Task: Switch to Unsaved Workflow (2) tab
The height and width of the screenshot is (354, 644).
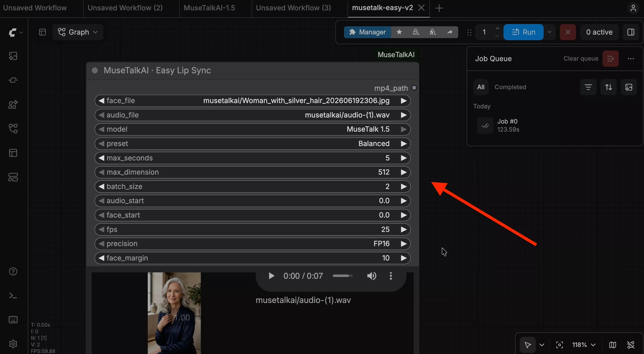Action: coord(125,8)
